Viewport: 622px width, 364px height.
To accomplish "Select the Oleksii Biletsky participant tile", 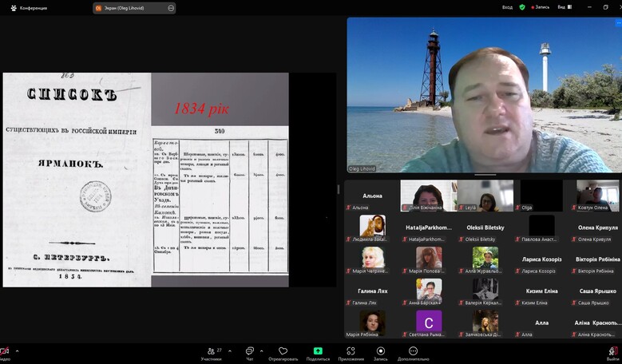I will 485,227.
